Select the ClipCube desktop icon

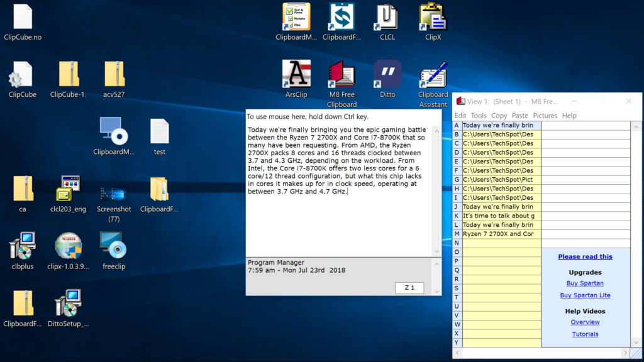pos(22,75)
